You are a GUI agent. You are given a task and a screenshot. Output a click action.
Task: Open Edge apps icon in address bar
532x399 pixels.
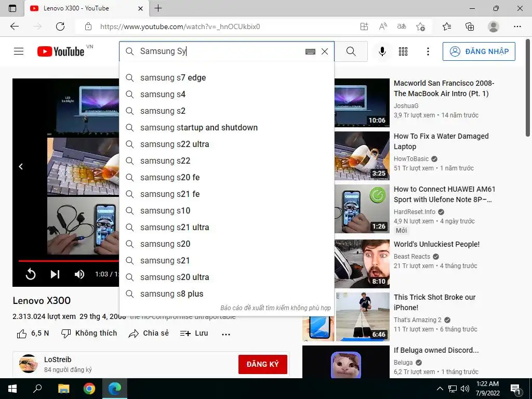point(364,26)
